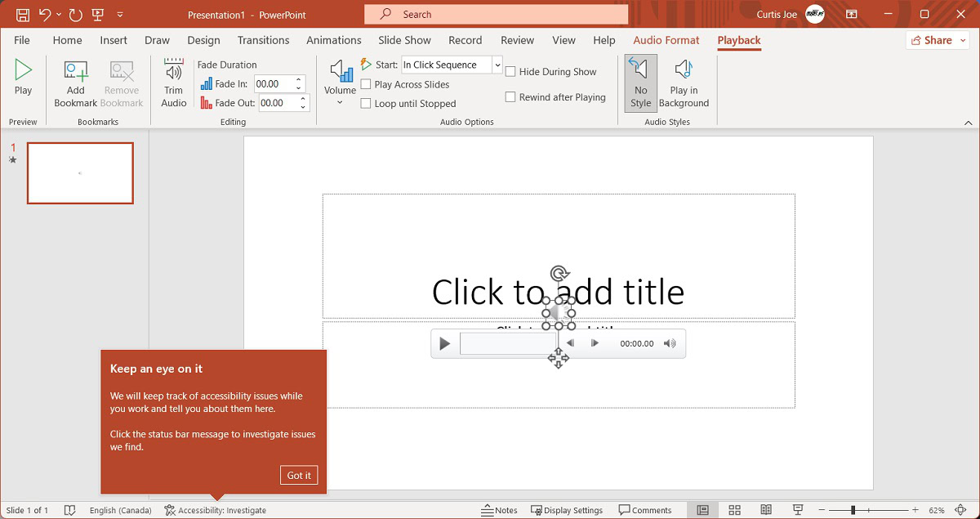This screenshot has height=519, width=980.
Task: Click the zoom slider in status bar
Action: pos(853,510)
